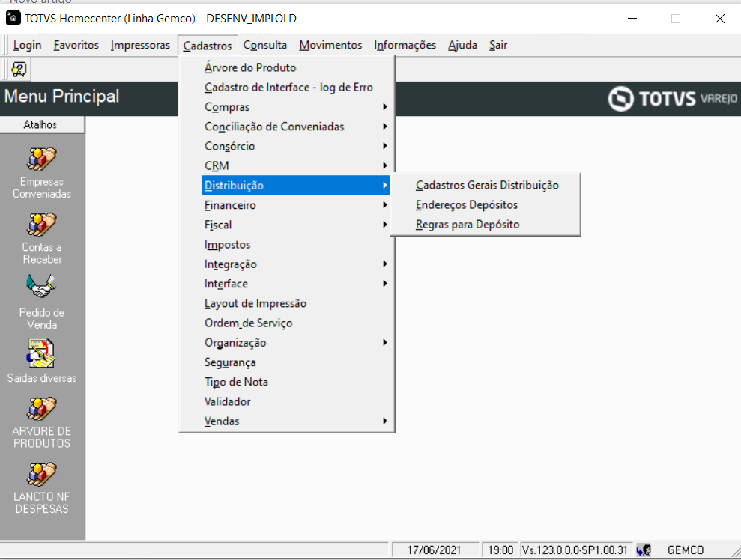Image resolution: width=741 pixels, height=560 pixels.
Task: Open Saidas diversas shortcut icon
Action: [42, 353]
